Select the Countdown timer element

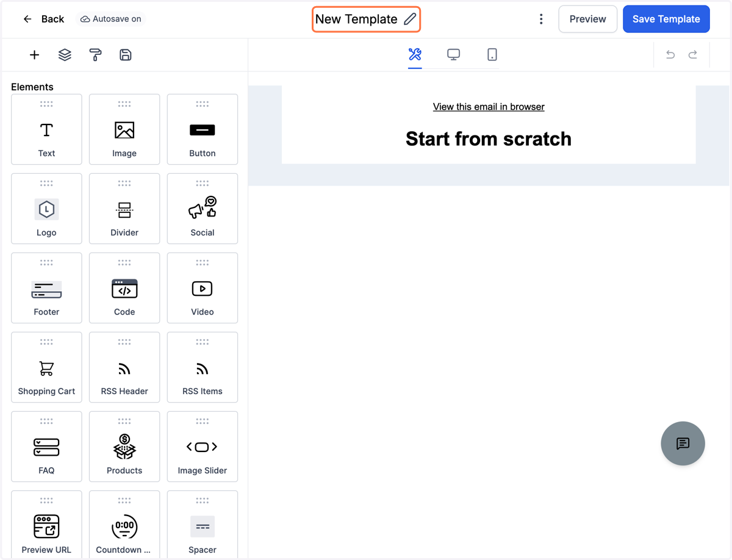[x=124, y=525]
